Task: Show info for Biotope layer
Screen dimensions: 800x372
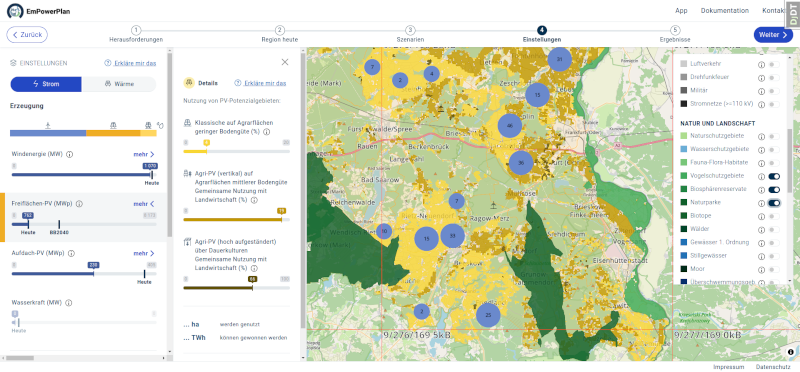Action: pos(761,216)
